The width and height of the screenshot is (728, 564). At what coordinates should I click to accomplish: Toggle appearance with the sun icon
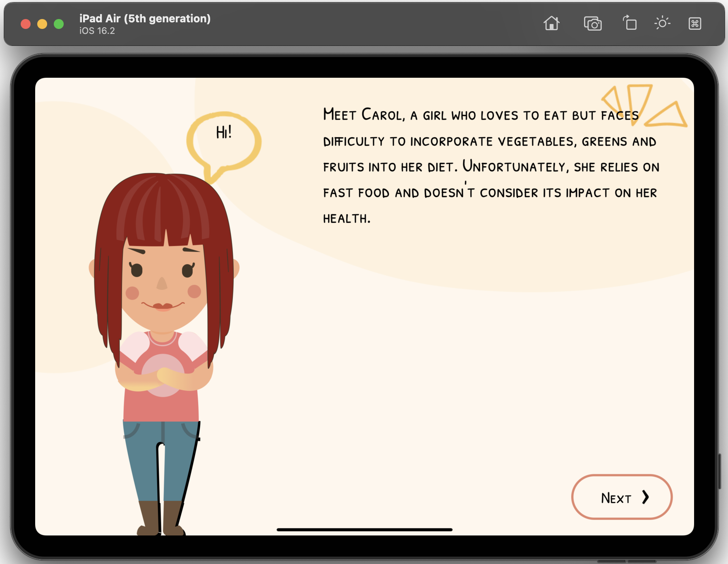pyautogui.click(x=662, y=23)
